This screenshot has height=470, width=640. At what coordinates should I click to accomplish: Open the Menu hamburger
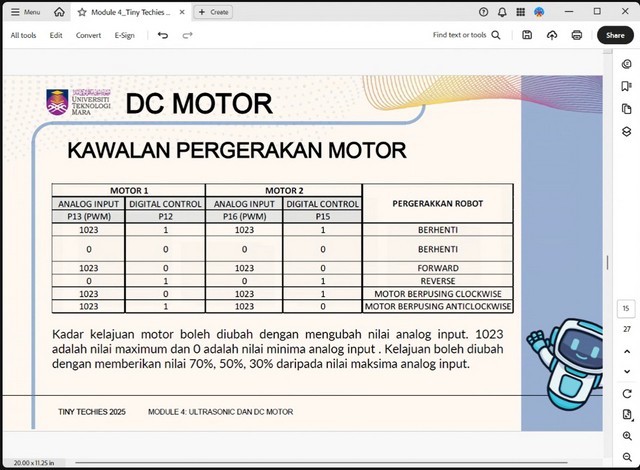pos(25,12)
